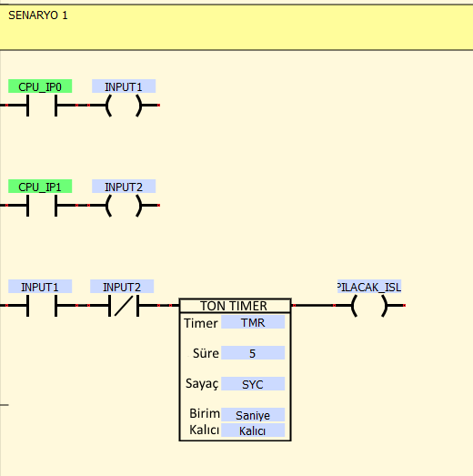
Task: Click the PILACAK_ISL coil label
Action: click(369, 287)
